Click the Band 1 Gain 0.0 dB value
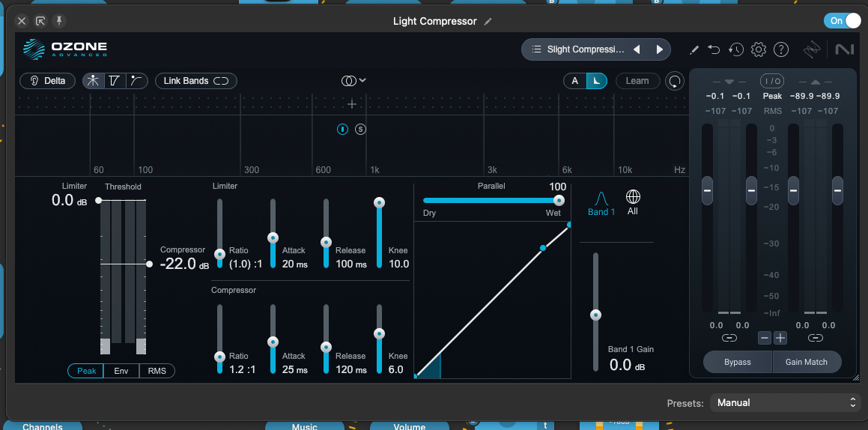This screenshot has width=868, height=430. click(627, 365)
